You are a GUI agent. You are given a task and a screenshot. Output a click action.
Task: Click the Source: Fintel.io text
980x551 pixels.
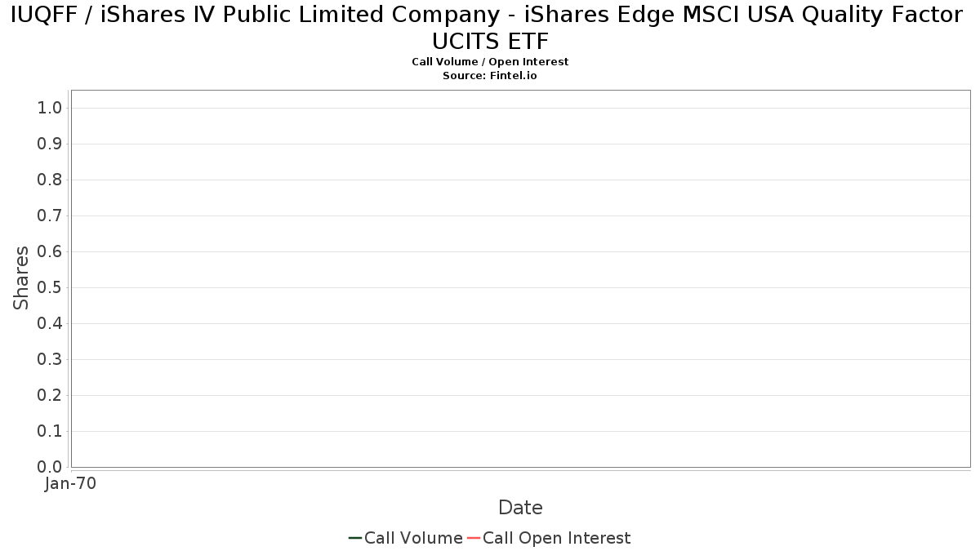(x=490, y=75)
